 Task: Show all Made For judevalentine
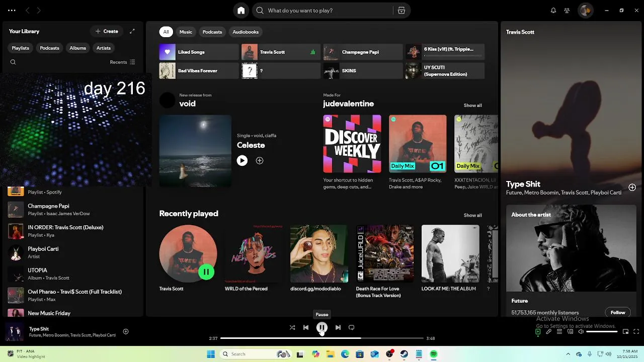472,106
